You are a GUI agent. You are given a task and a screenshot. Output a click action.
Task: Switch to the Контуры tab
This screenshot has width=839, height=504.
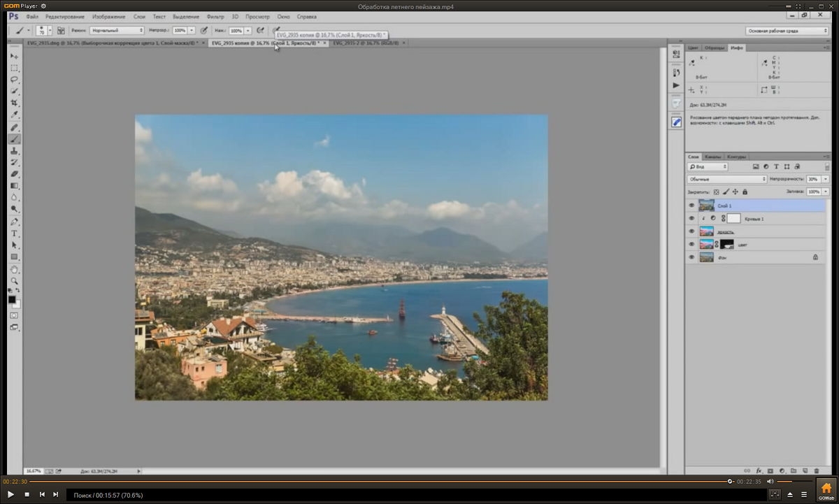point(736,157)
